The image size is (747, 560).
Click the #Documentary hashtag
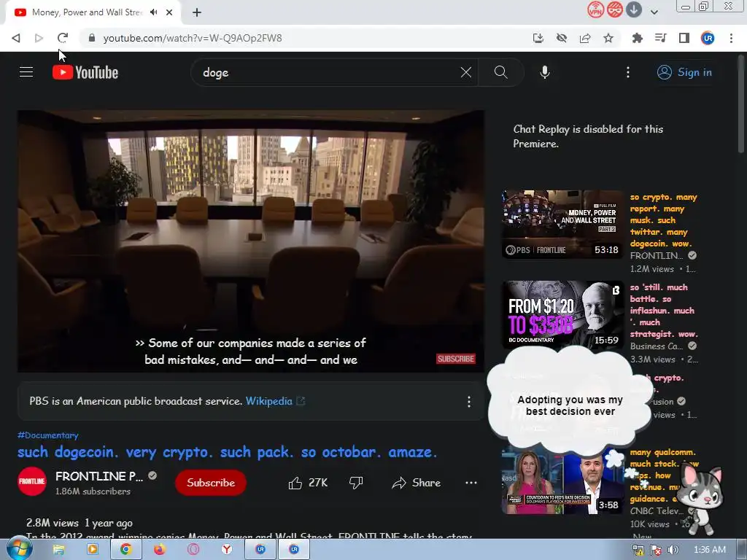pyautogui.click(x=47, y=435)
